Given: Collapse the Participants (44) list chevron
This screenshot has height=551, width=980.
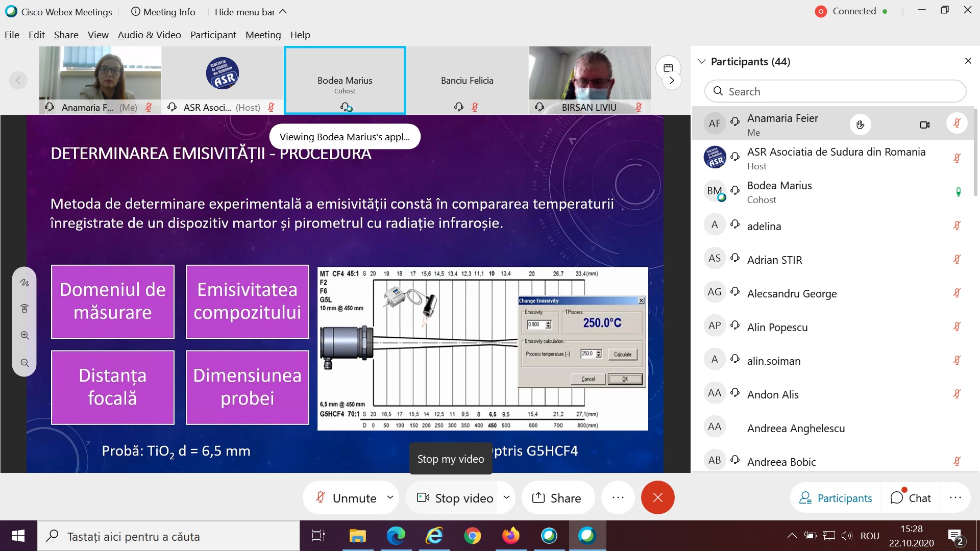Looking at the screenshot, I should point(702,62).
